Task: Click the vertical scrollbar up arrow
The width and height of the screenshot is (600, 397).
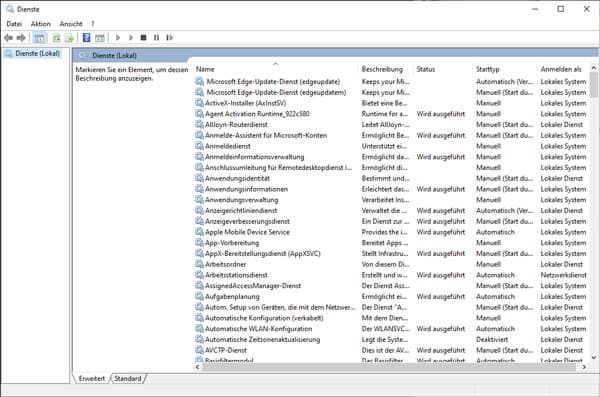Action: coord(593,68)
